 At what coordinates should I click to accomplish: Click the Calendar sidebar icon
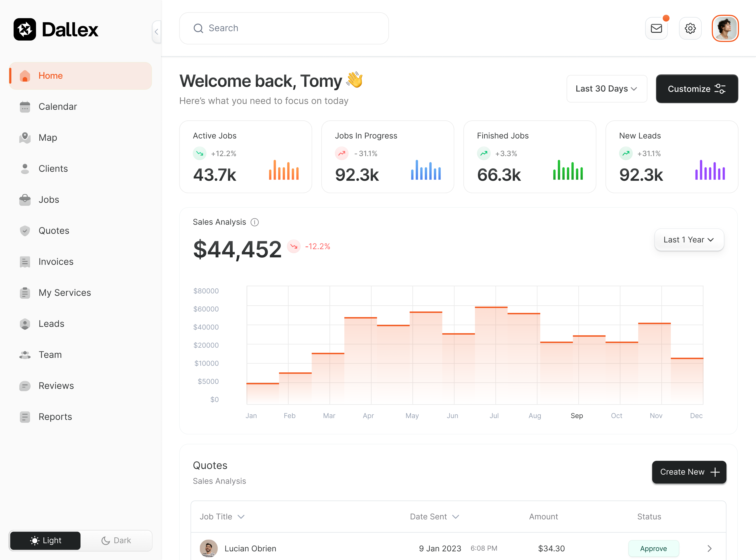click(25, 107)
